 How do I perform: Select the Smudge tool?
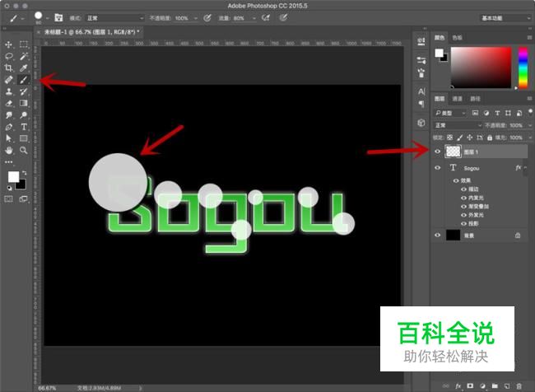point(8,115)
